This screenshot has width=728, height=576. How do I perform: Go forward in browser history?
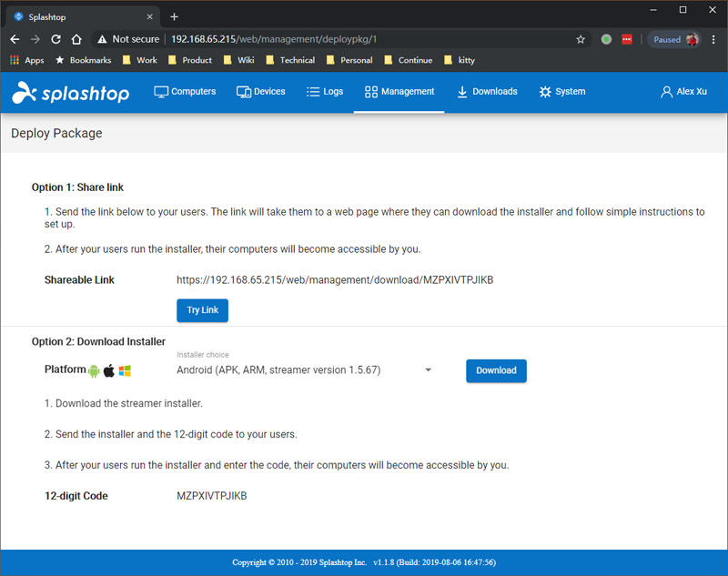click(35, 39)
